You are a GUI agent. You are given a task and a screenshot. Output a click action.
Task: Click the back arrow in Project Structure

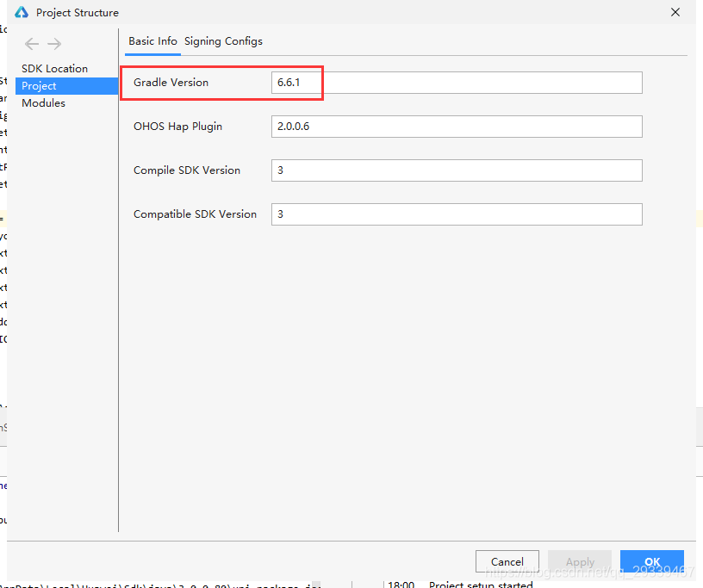click(x=32, y=44)
